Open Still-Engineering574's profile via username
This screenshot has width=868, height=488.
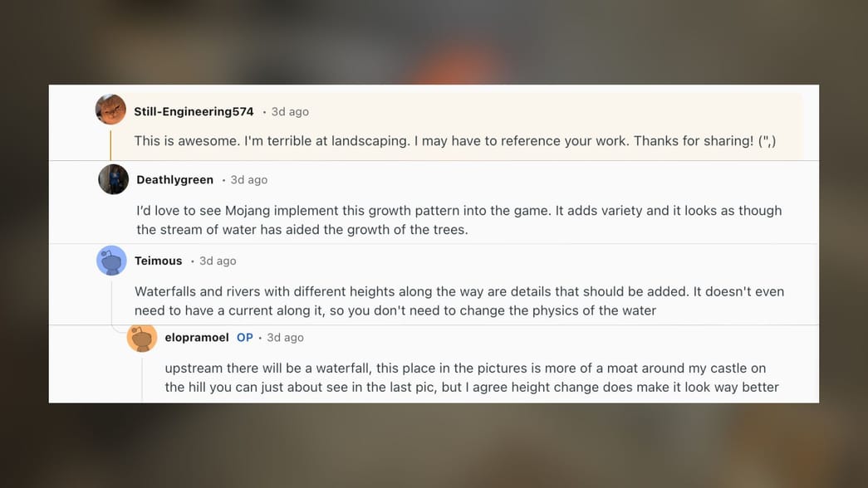tap(194, 110)
